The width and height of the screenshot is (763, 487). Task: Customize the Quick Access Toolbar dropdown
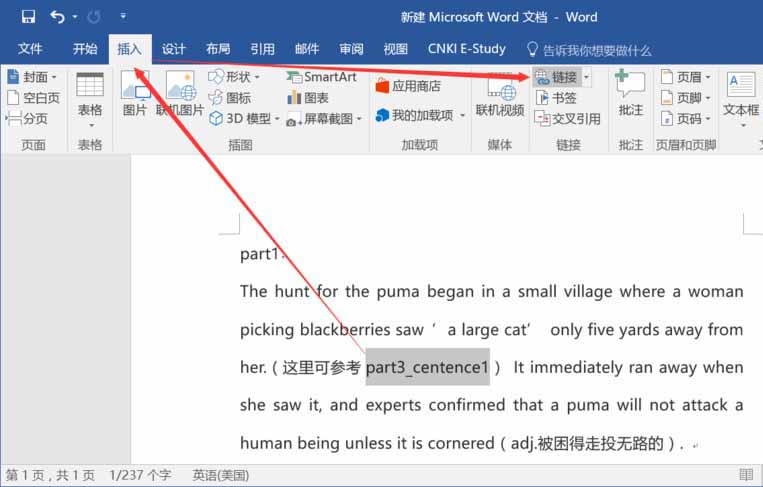(x=123, y=17)
